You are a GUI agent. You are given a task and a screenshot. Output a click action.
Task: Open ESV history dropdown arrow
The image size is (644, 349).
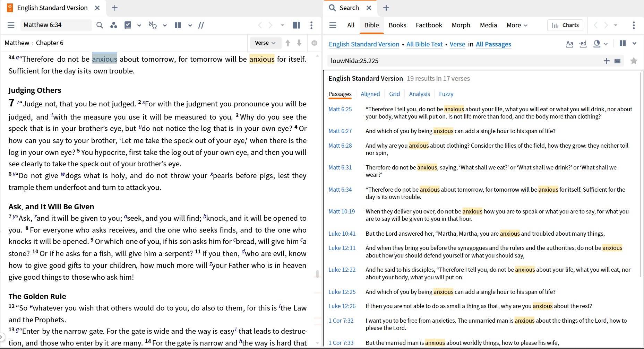pyautogui.click(x=283, y=25)
